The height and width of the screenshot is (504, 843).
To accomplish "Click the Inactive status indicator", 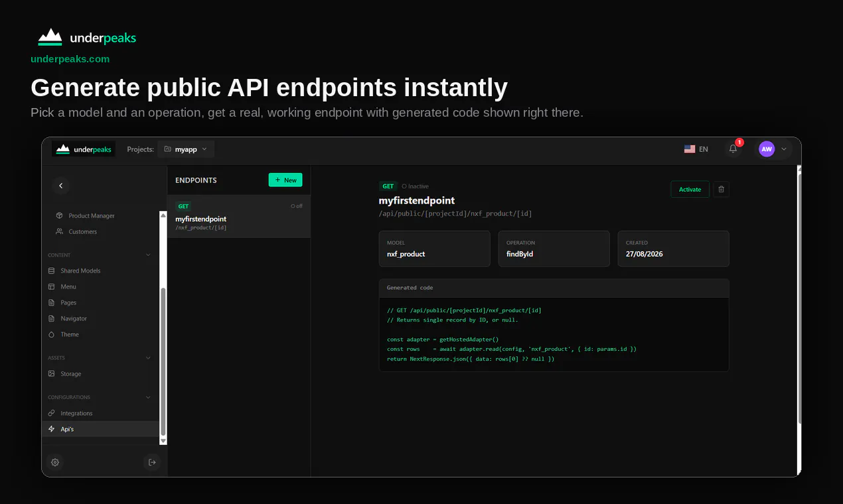I will [x=416, y=186].
